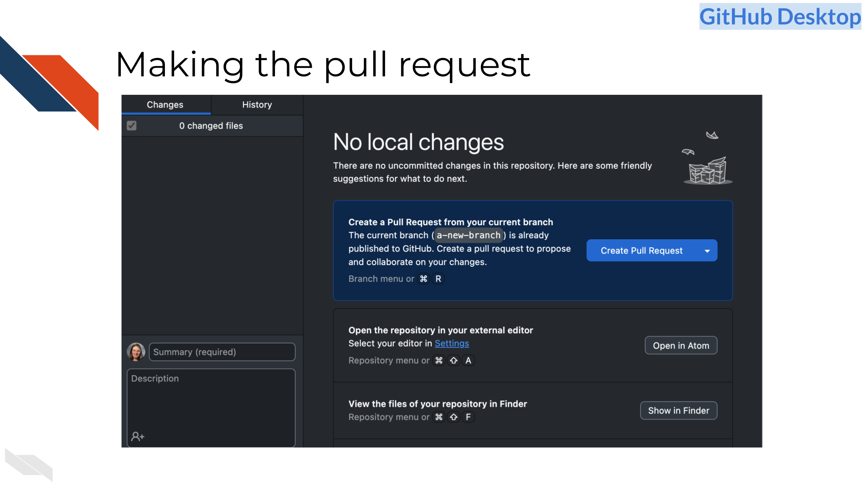868x482 pixels.
Task: Click the user avatar beside Summary
Action: coord(136,352)
